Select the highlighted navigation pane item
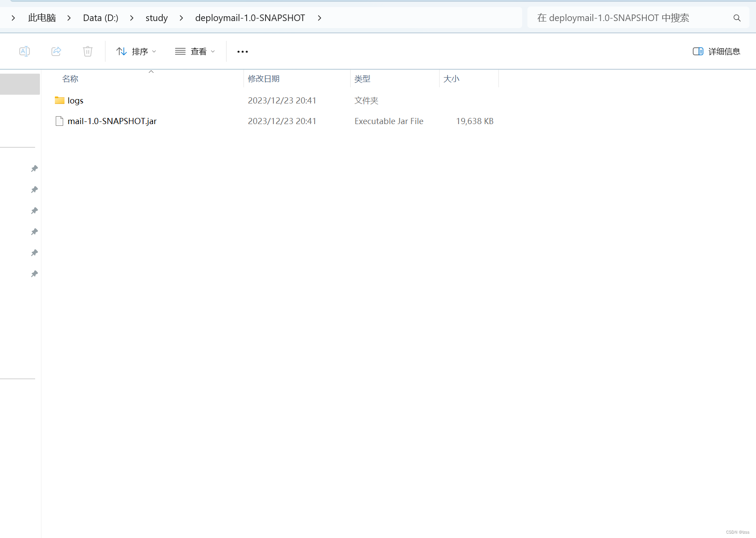Viewport: 756px width, 538px height. pos(20,84)
